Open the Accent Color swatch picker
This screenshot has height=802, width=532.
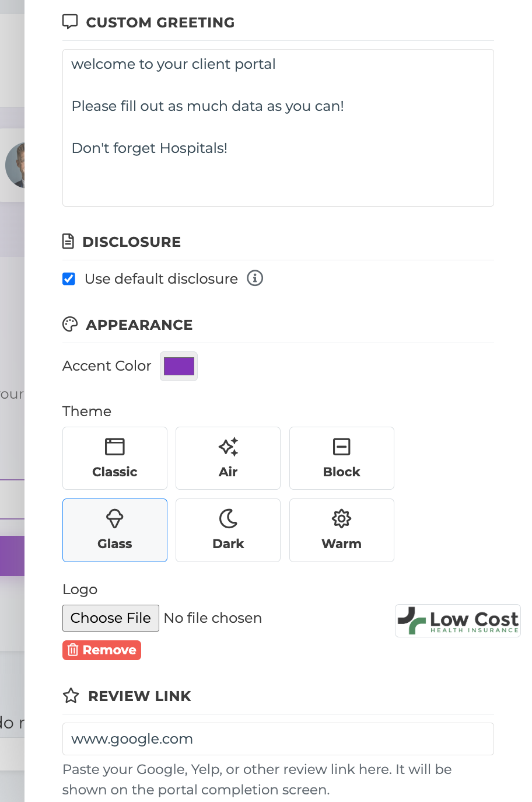(x=178, y=367)
